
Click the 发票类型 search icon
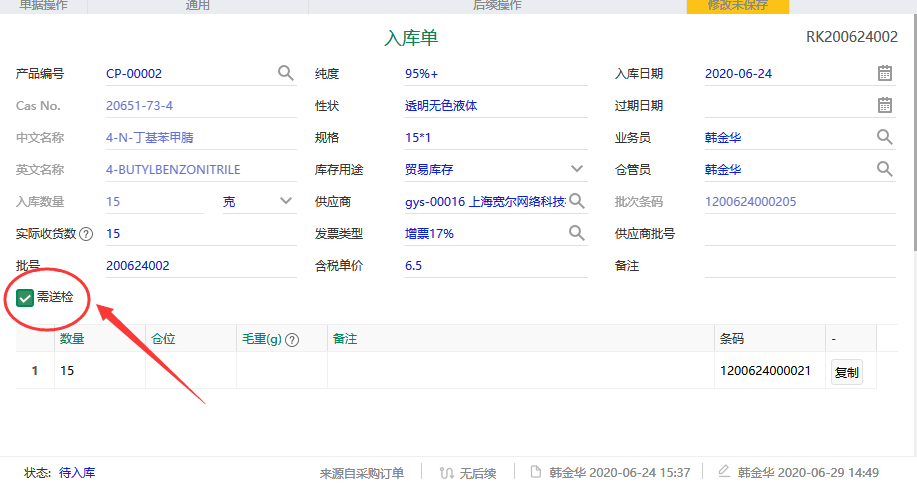(x=577, y=233)
